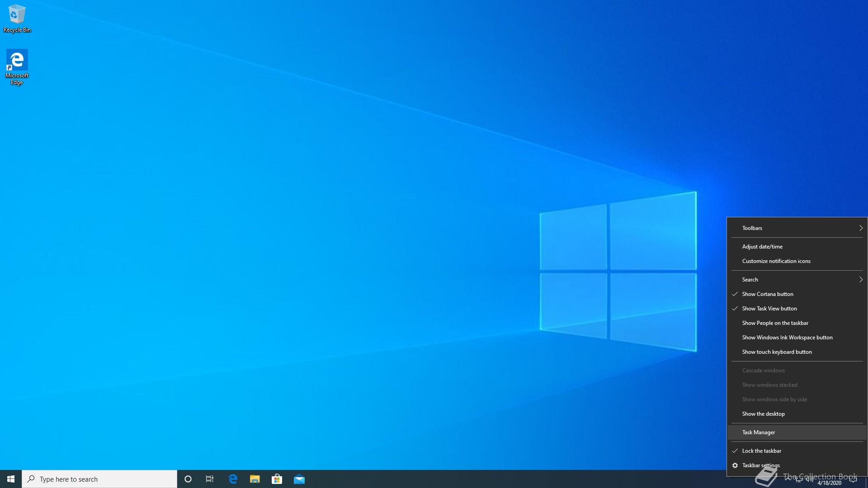The width and height of the screenshot is (868, 488).
Task: Click the gear icon beside Taskbar settings
Action: [x=735, y=465]
